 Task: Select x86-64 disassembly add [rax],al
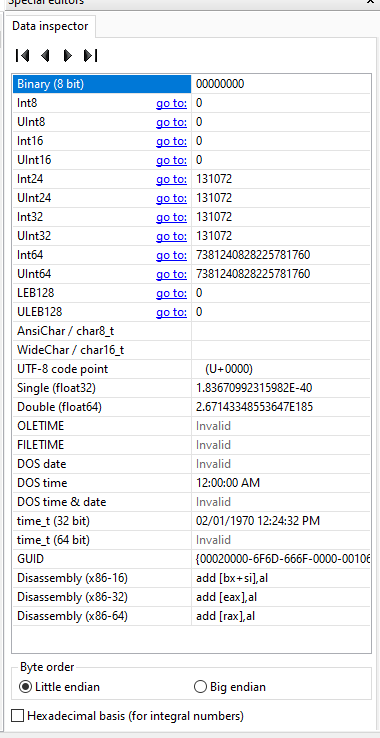pyautogui.click(x=226, y=616)
